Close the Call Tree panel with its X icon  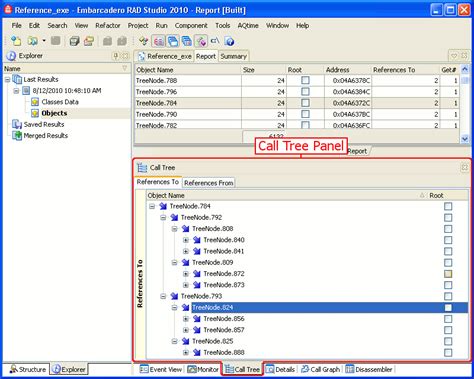click(464, 167)
